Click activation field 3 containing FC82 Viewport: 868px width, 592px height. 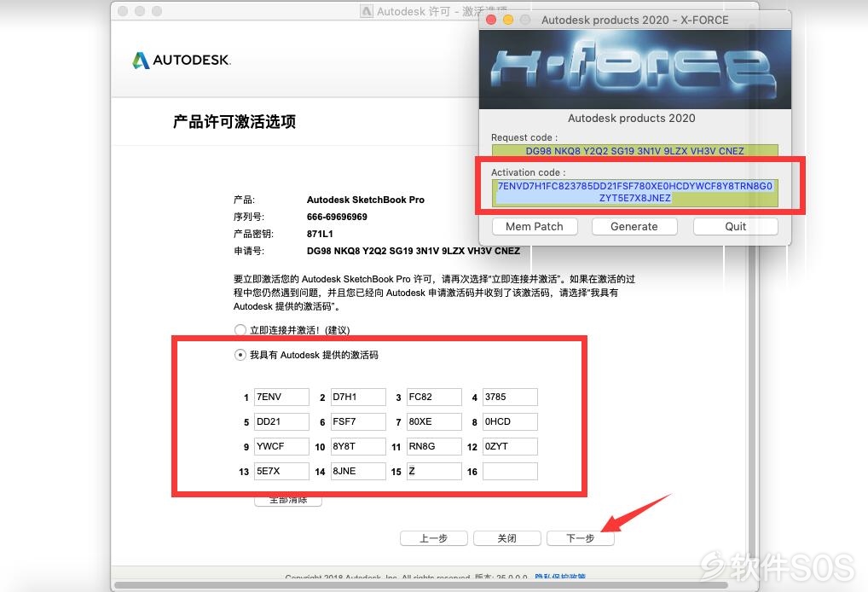(x=434, y=397)
